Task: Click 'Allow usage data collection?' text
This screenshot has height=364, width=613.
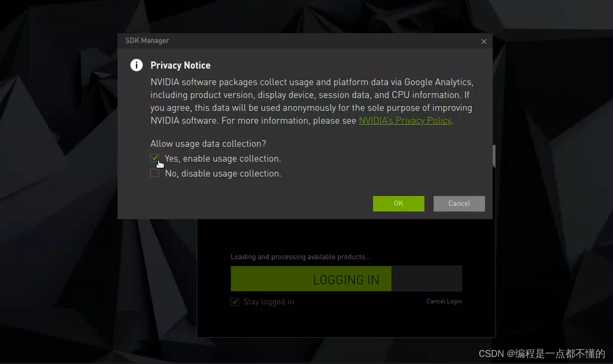Action: point(208,144)
